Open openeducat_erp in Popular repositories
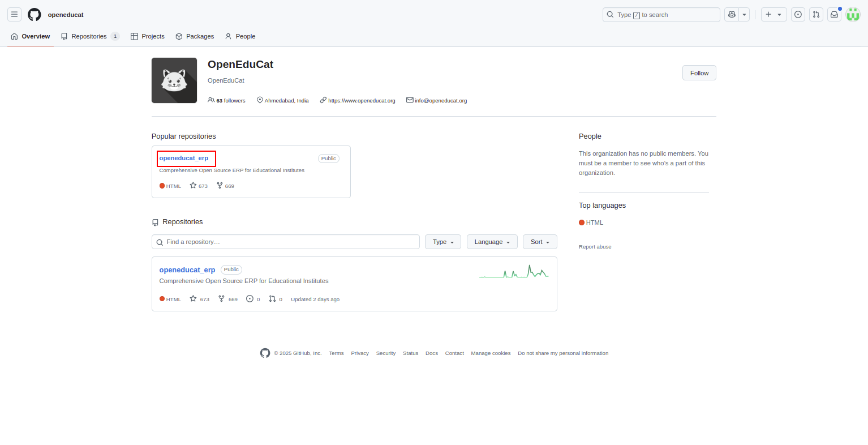This screenshot has height=445, width=868. 184,158
